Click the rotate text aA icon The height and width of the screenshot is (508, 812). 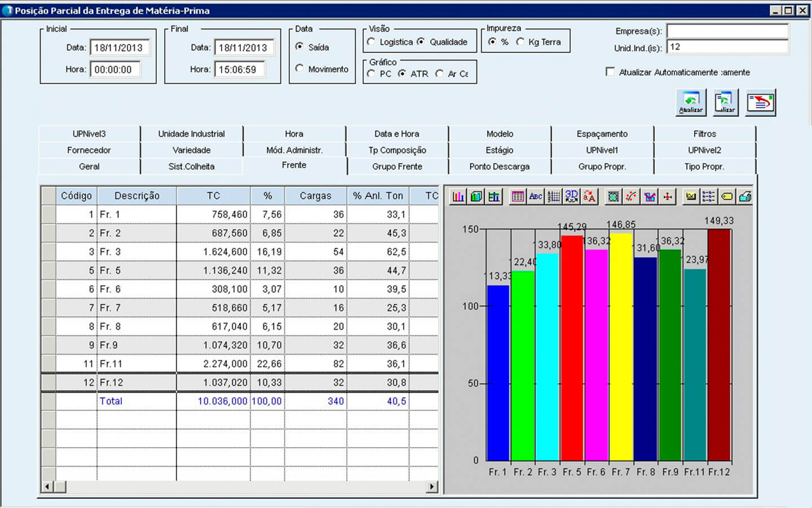pyautogui.click(x=589, y=196)
